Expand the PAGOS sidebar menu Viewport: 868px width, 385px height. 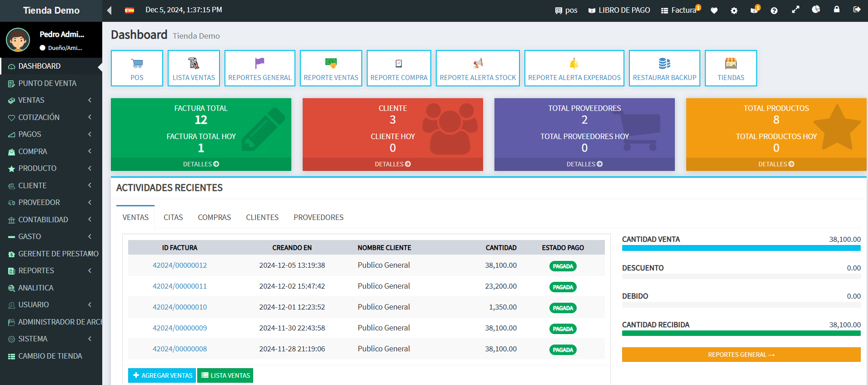[x=51, y=134]
